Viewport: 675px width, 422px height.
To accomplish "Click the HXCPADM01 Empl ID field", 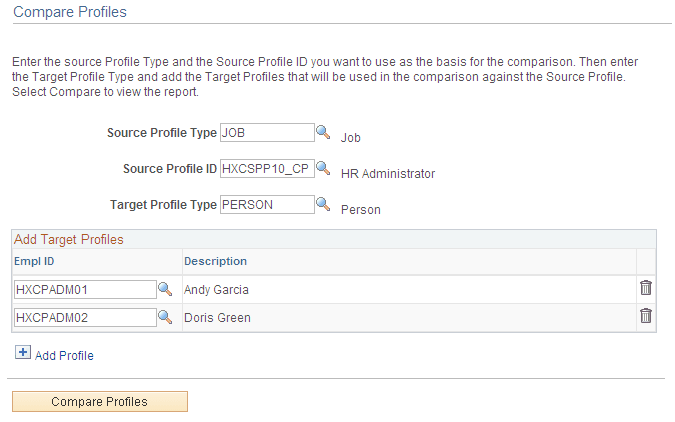I will 85,289.
